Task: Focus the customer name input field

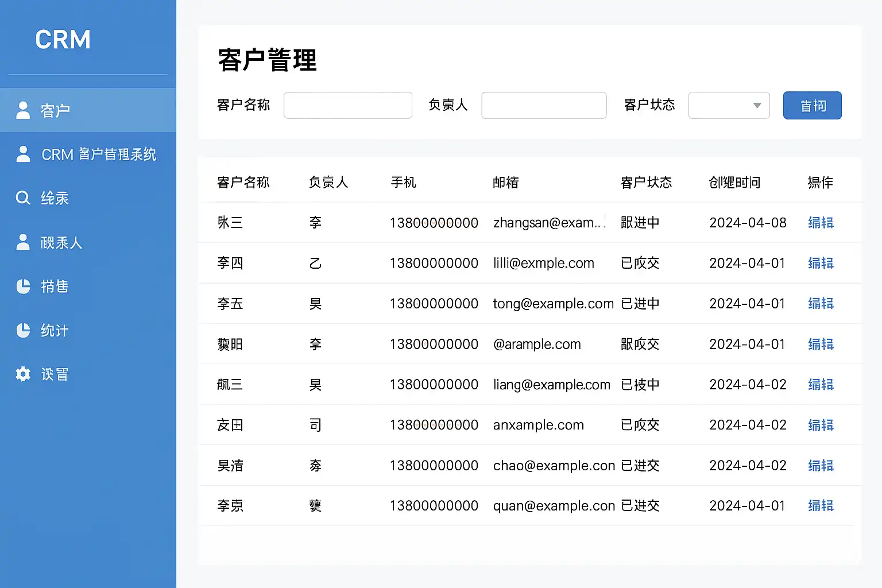Action: pos(348,106)
